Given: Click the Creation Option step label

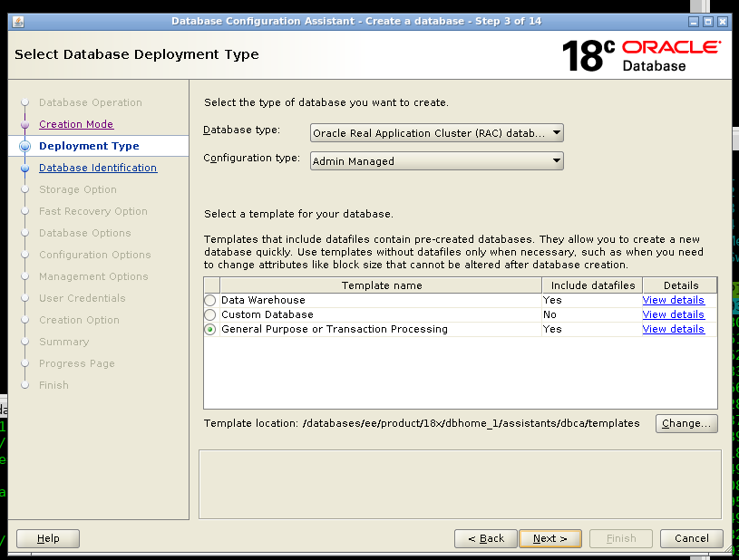Looking at the screenshot, I should (79, 320).
